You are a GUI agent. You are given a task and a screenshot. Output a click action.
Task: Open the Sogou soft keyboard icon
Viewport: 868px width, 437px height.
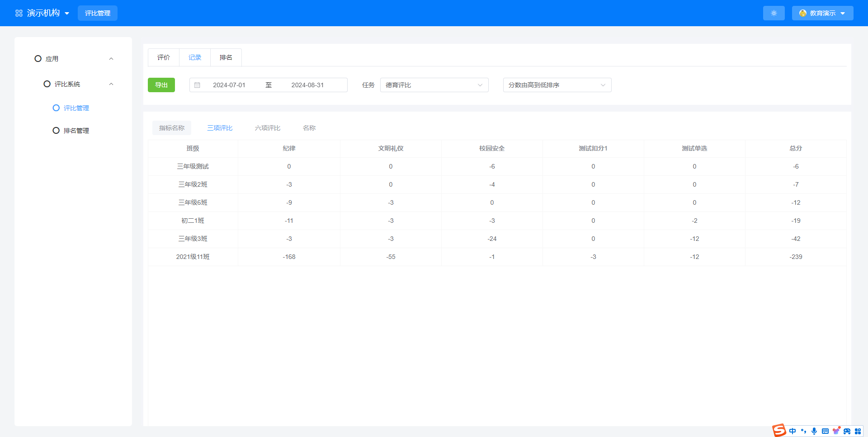tap(825, 431)
